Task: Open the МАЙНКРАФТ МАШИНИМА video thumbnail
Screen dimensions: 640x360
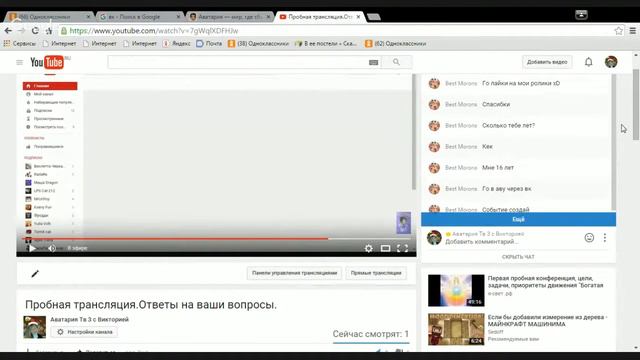Action: pos(456,329)
